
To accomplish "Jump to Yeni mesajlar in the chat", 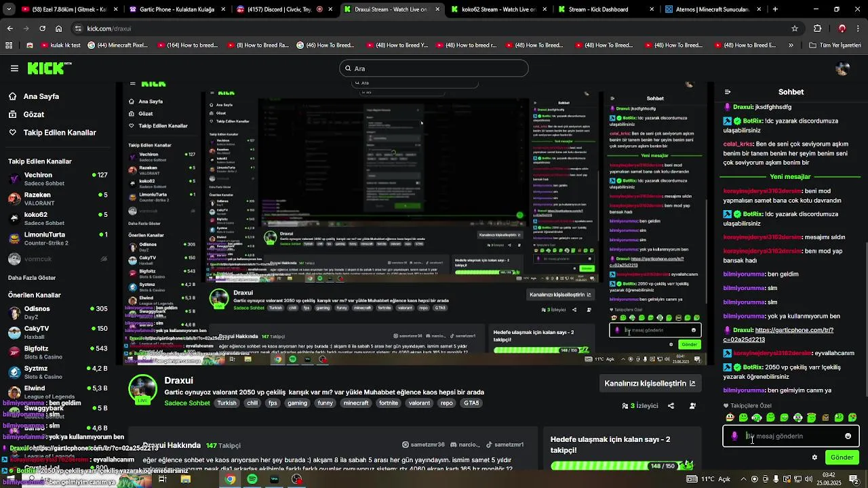I will tap(790, 177).
